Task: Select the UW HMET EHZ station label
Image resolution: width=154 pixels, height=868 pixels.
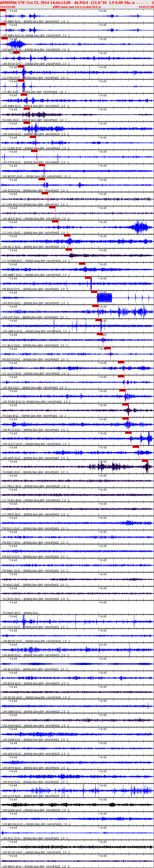Action: (x=36, y=275)
